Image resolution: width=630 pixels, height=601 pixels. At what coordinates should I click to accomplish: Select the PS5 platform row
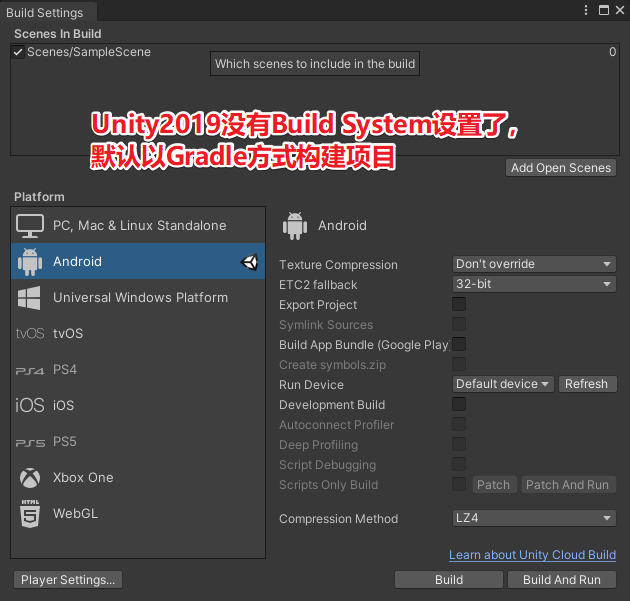(x=138, y=442)
